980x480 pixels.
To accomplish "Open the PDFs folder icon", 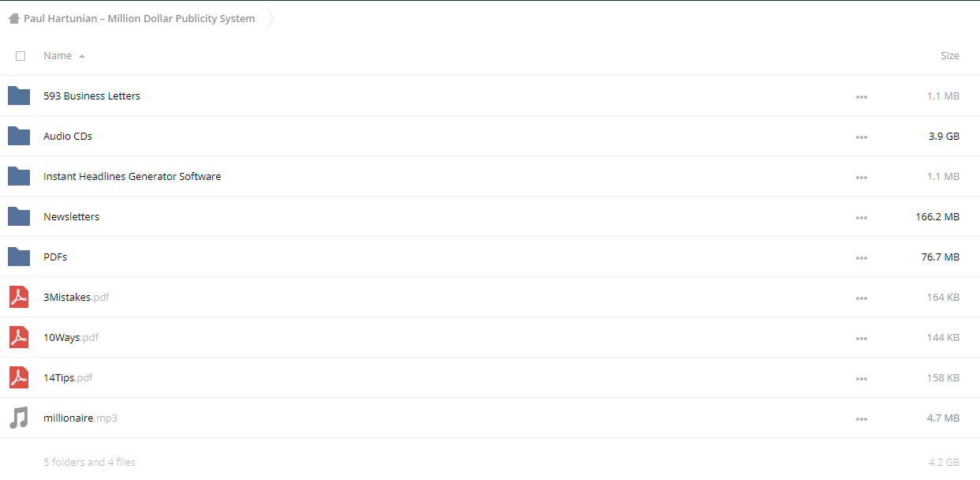I will click(19, 257).
